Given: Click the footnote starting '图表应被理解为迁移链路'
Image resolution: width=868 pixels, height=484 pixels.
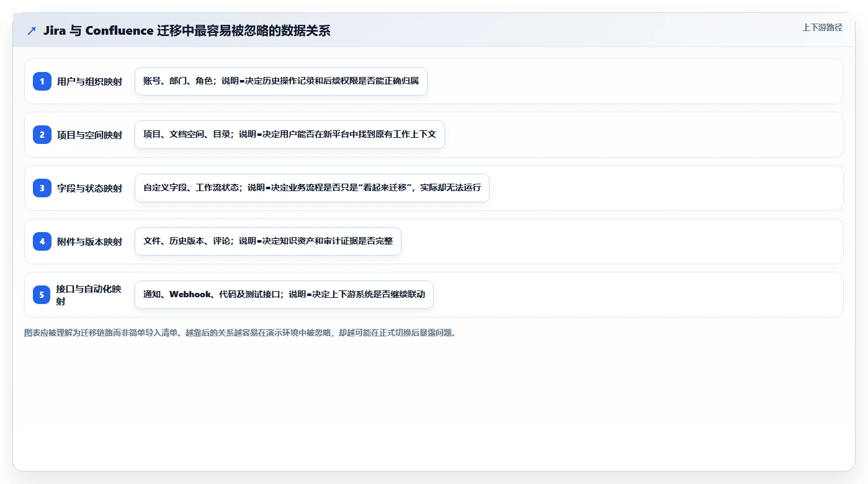Looking at the screenshot, I should 241,333.
